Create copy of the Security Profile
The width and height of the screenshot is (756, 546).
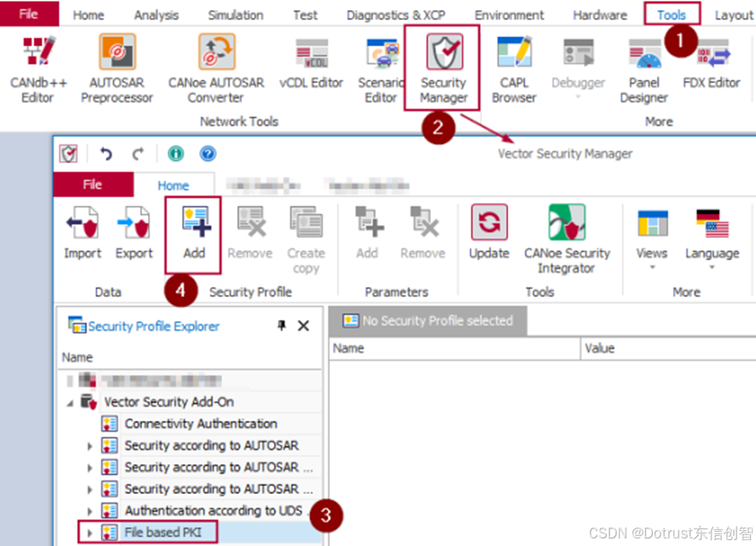(x=306, y=239)
